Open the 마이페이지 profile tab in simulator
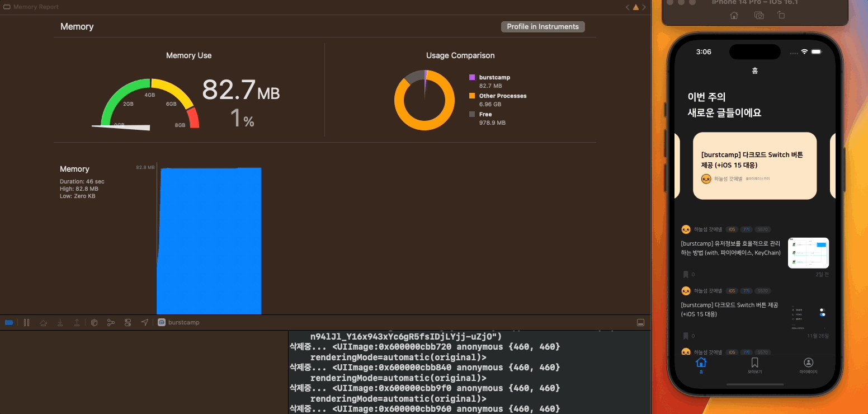The height and width of the screenshot is (414, 868). [808, 365]
